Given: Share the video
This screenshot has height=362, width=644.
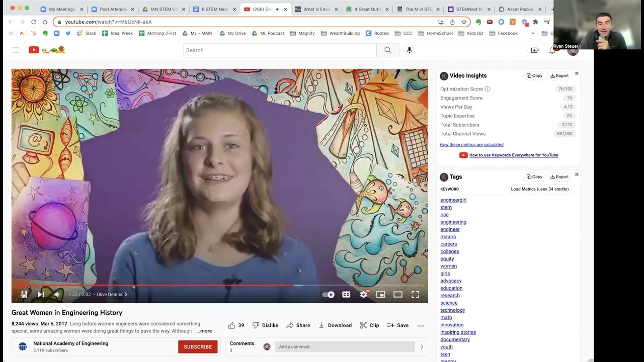Looking at the screenshot, I should click(298, 325).
